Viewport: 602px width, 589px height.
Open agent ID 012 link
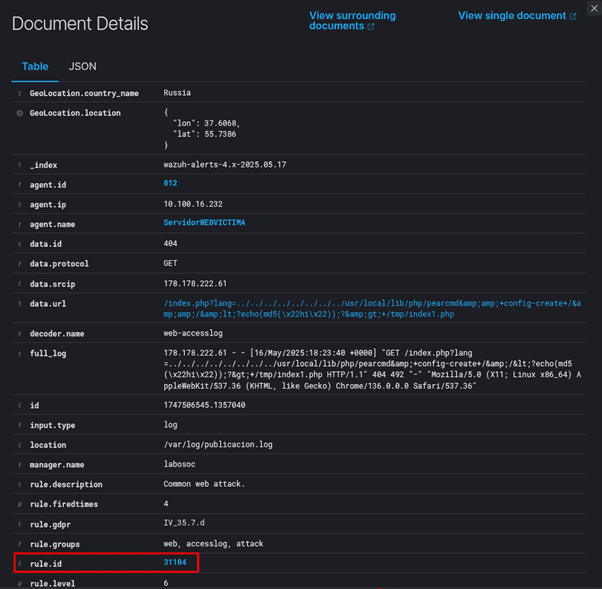click(170, 185)
